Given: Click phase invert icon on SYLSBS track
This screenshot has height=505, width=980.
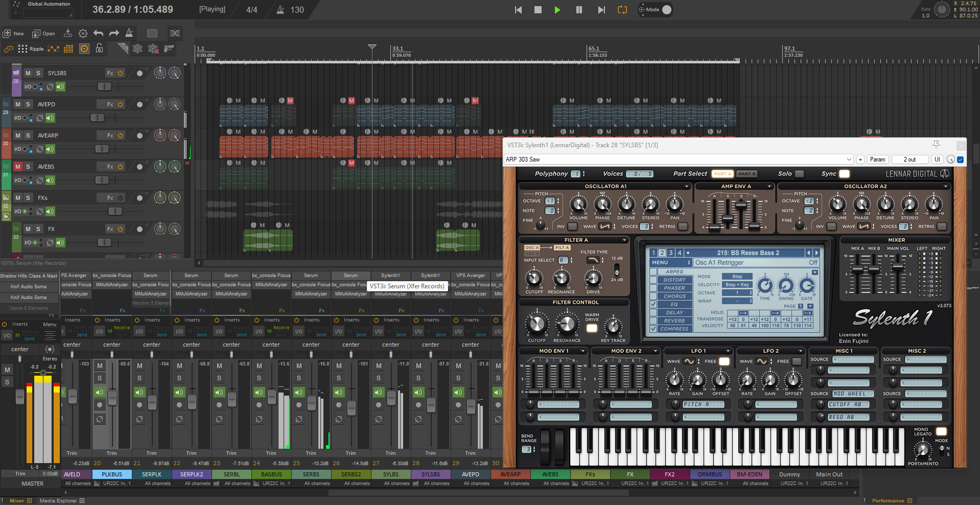Looking at the screenshot, I should coord(50,87).
